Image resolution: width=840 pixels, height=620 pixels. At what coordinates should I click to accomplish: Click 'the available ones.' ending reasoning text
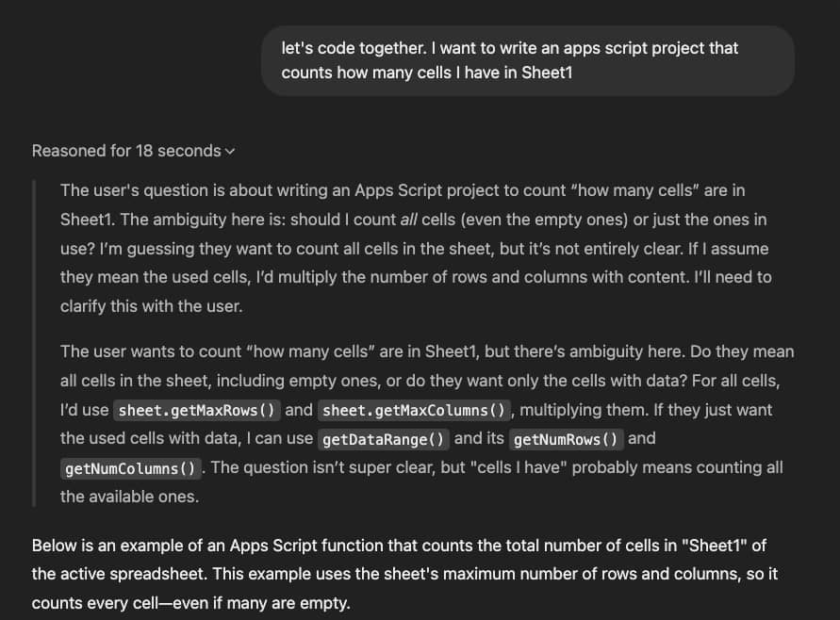click(130, 496)
